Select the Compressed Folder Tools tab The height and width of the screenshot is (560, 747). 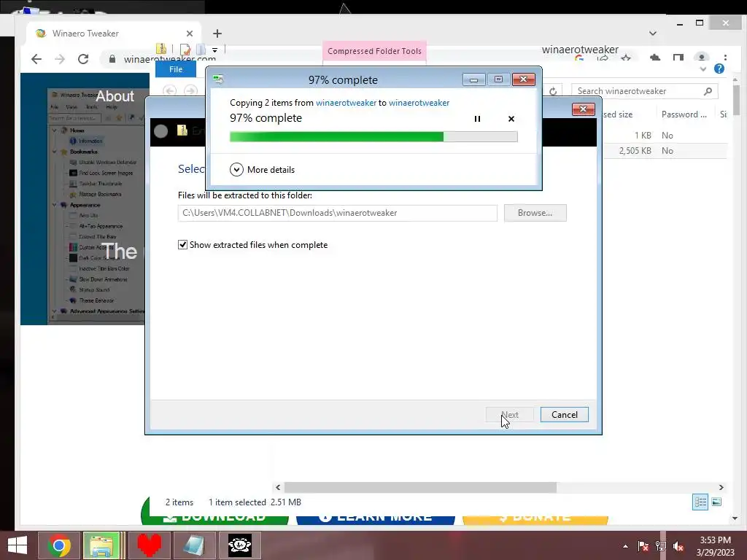(374, 51)
